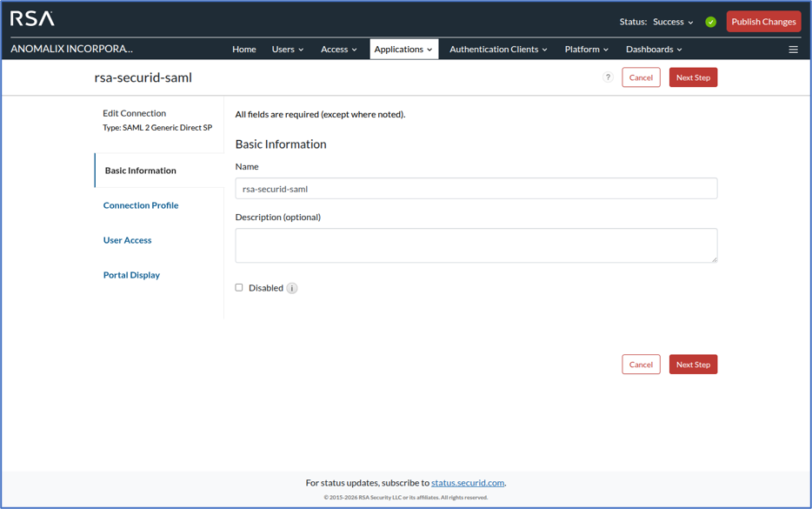812x509 pixels.
Task: Open the Applications dropdown menu
Action: pos(403,50)
